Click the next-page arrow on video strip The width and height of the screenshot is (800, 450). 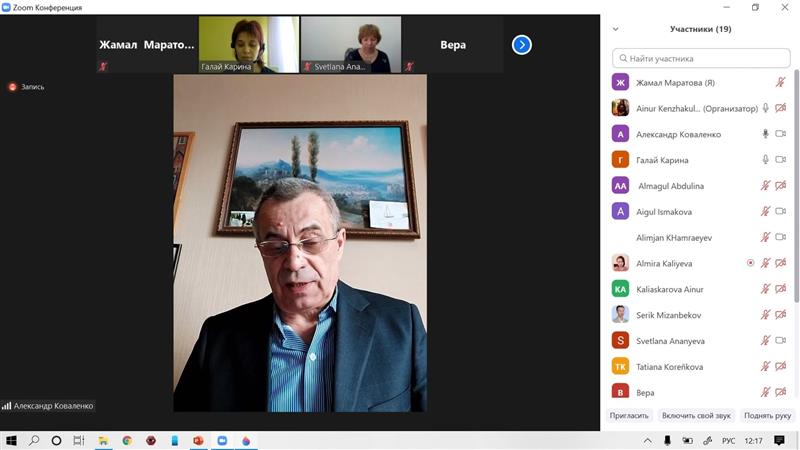pos(522,45)
